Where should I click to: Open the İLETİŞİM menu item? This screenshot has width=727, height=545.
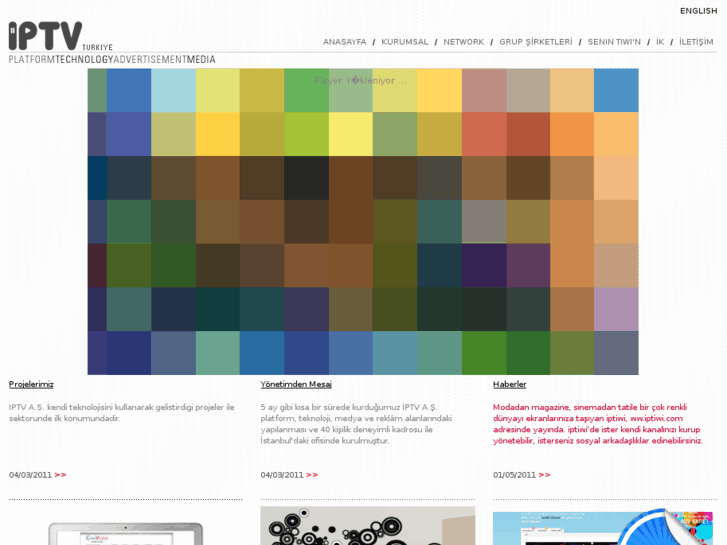(696, 42)
